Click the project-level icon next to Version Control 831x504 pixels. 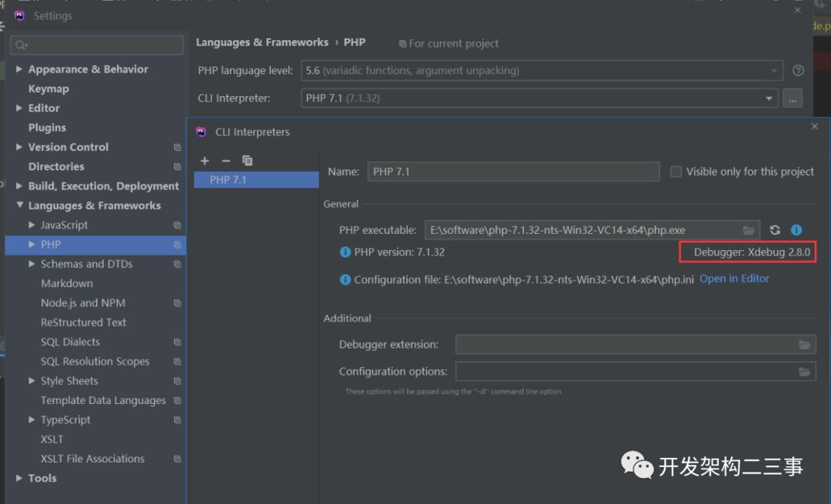click(x=178, y=147)
